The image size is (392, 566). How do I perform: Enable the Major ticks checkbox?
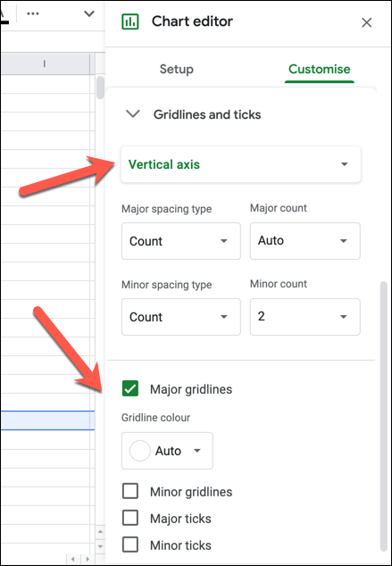coord(130,518)
